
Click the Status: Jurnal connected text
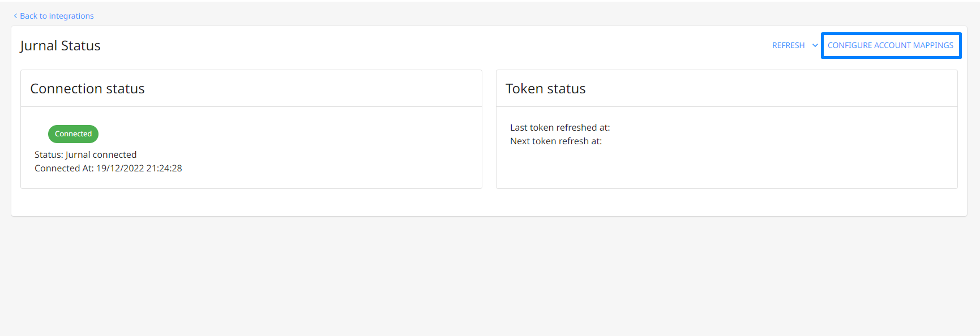point(85,154)
